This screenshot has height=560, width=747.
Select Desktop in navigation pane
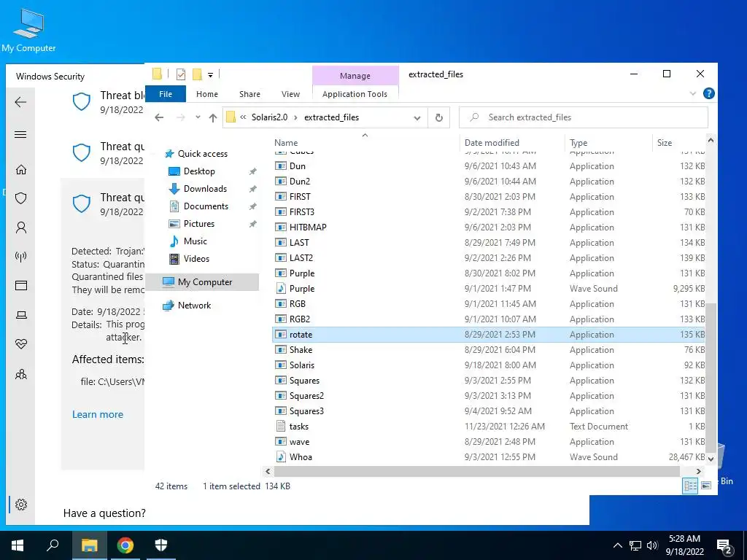tap(199, 171)
